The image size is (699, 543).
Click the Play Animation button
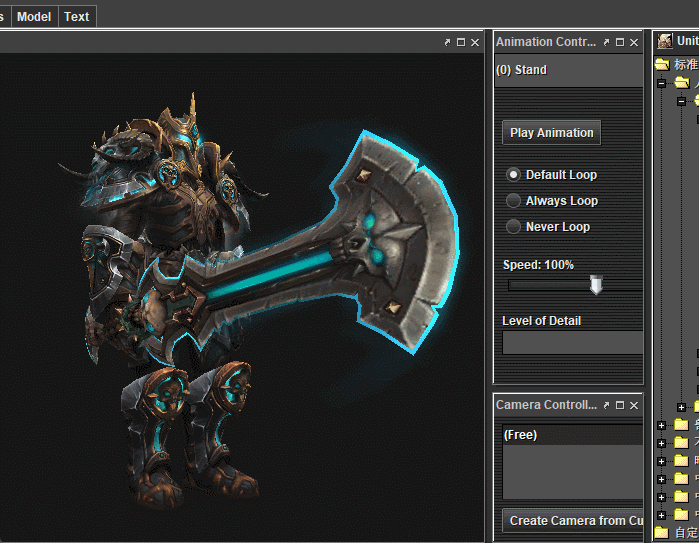point(551,133)
